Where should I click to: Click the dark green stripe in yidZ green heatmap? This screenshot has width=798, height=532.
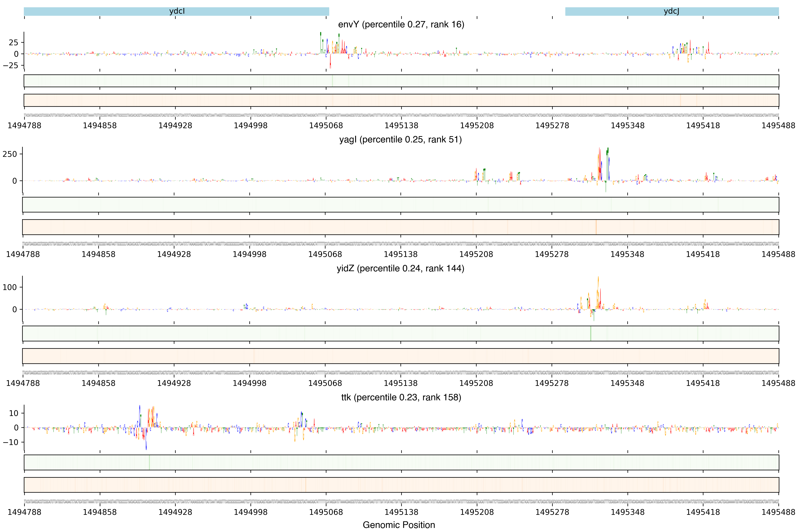591,334
